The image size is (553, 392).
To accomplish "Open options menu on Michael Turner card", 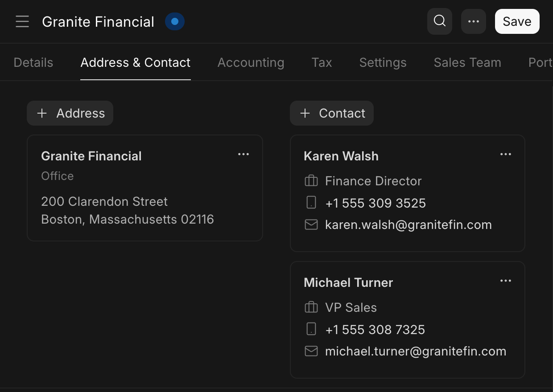I will tap(506, 281).
